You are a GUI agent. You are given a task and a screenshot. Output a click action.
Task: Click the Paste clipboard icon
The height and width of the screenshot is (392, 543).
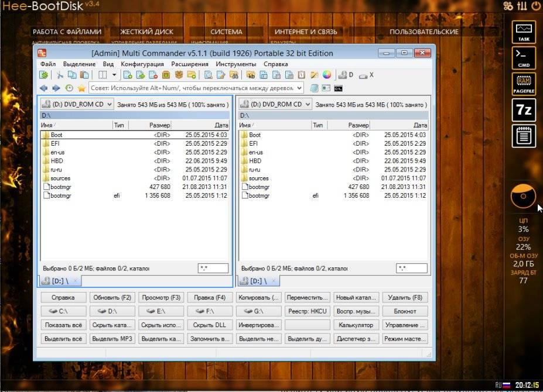point(84,75)
